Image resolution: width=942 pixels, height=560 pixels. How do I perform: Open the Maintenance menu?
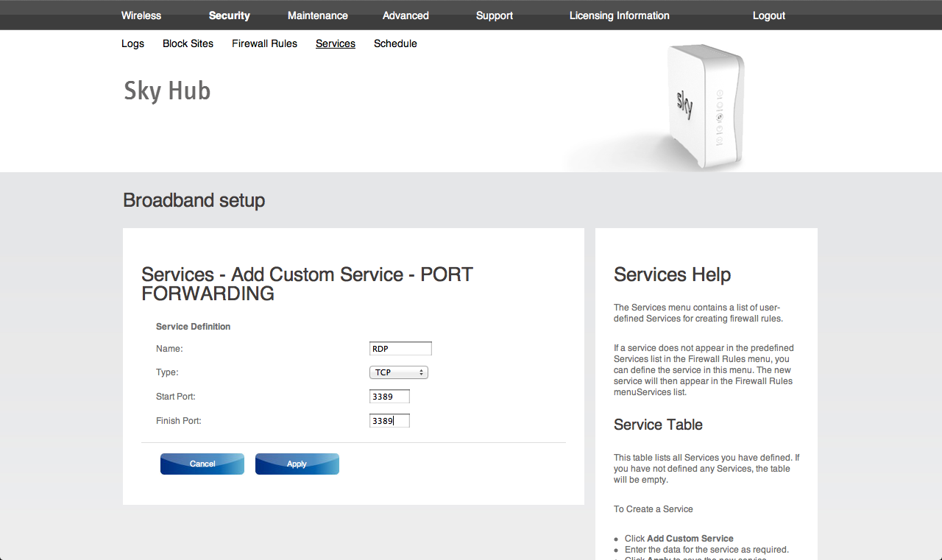coord(317,15)
